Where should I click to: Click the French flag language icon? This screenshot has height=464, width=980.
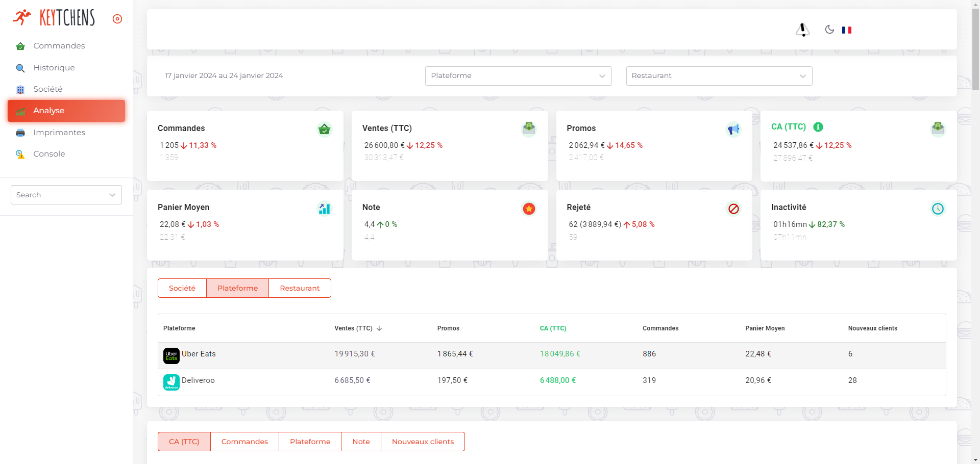pyautogui.click(x=847, y=30)
